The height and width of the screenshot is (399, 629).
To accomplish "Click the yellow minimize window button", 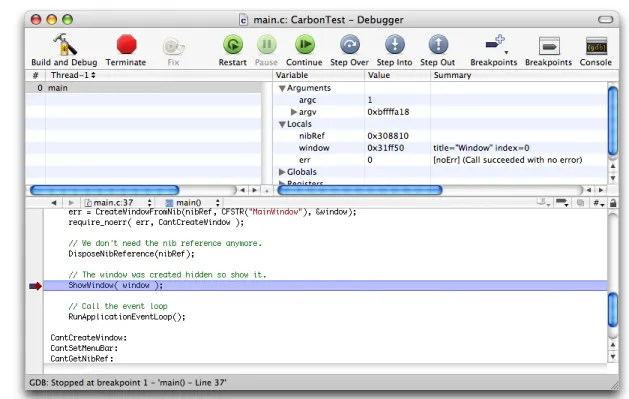I will pos(52,19).
